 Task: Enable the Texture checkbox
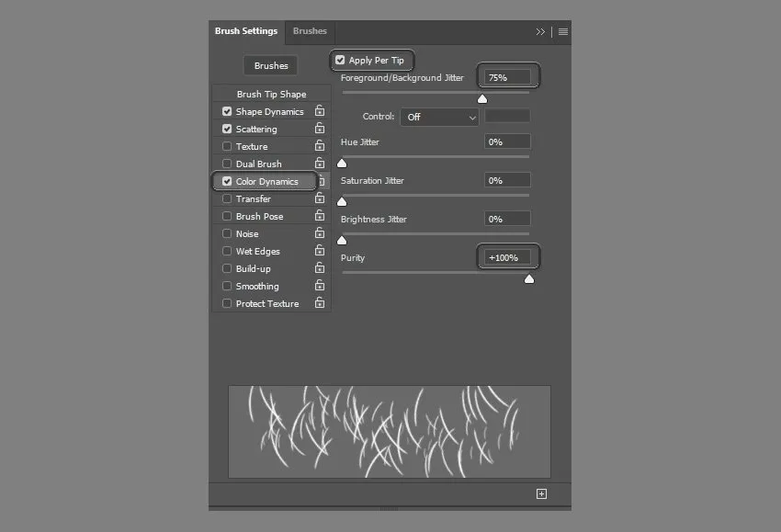[x=227, y=146]
